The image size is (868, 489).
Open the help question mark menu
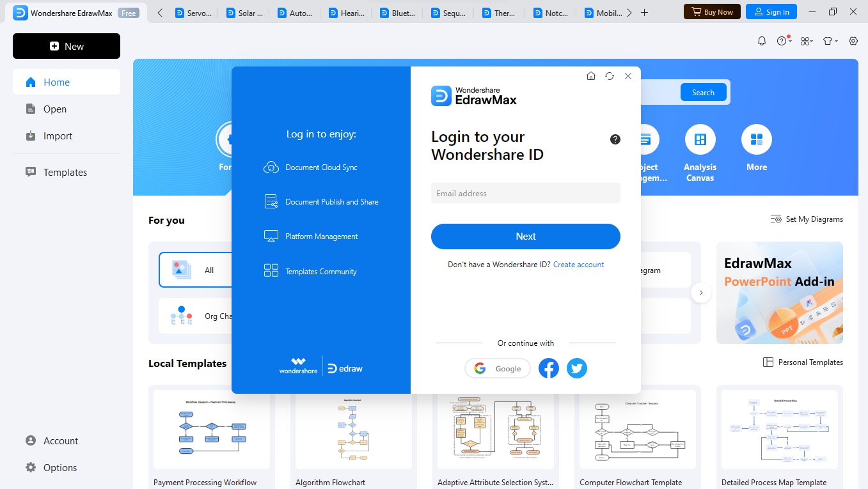coord(784,41)
